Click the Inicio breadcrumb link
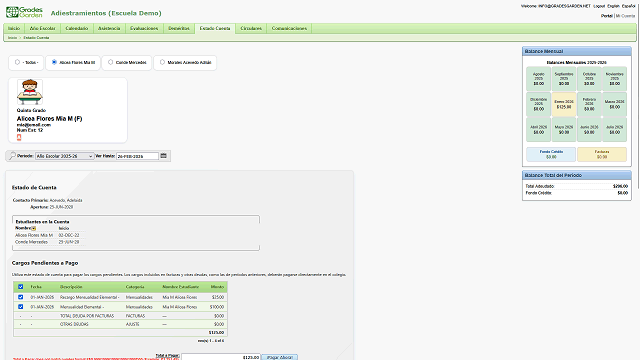 [12, 38]
